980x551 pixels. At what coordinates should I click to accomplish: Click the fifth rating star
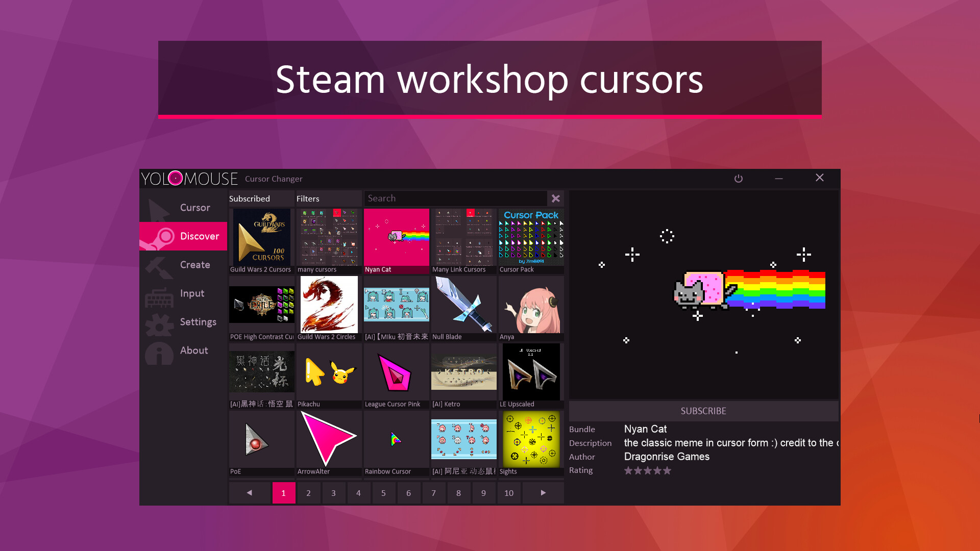click(668, 470)
